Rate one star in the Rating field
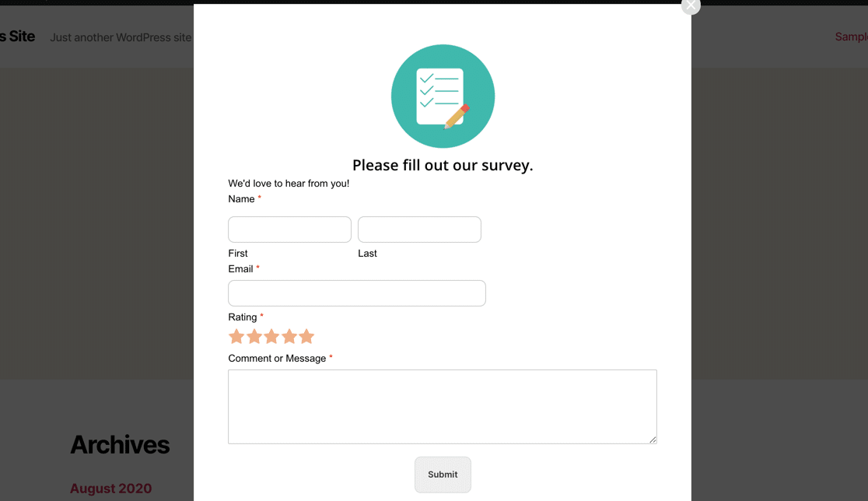The height and width of the screenshot is (501, 868). tap(236, 336)
